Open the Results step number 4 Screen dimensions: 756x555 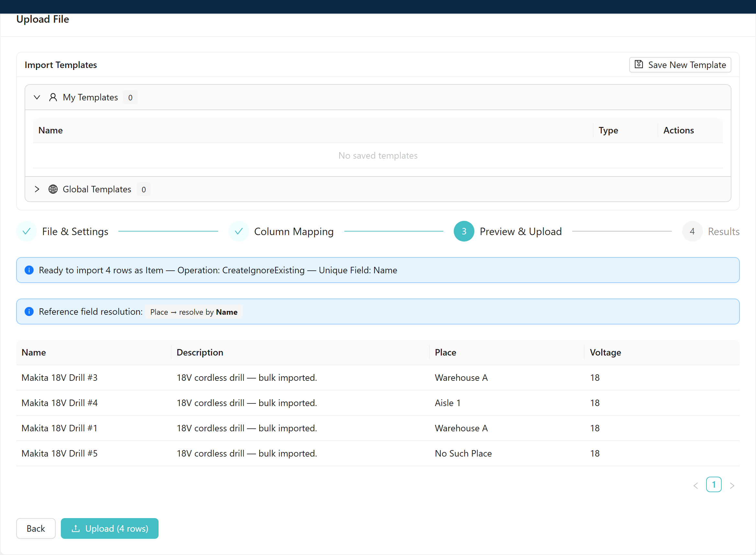(692, 231)
